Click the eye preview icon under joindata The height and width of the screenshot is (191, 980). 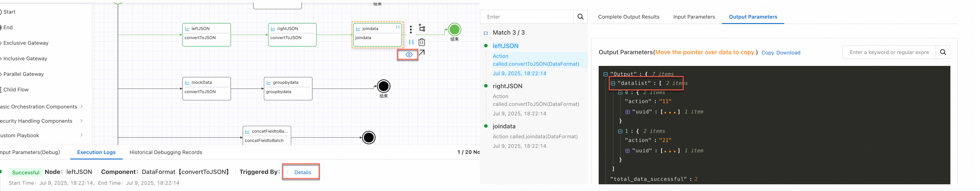tap(409, 55)
